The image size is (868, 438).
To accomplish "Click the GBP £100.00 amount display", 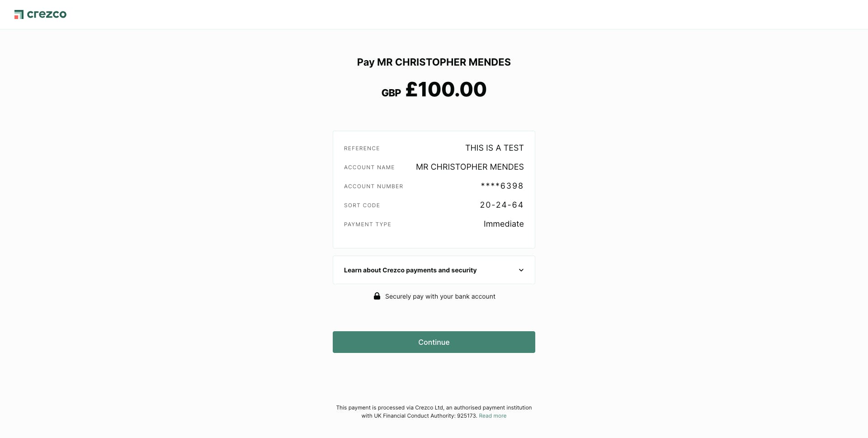I will coord(434,89).
